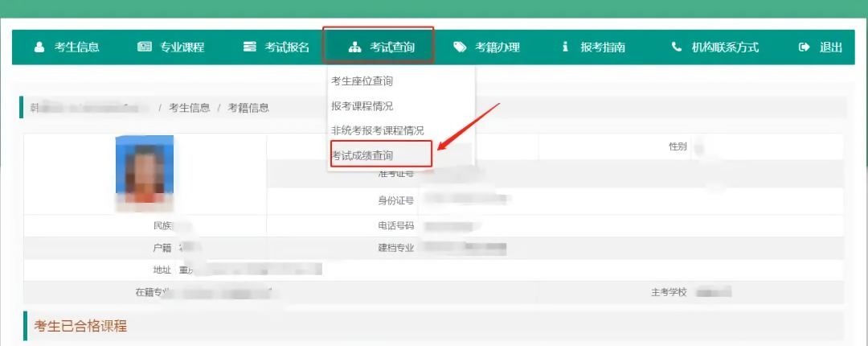
Task: Click the 建档专业 label
Action: (395, 248)
